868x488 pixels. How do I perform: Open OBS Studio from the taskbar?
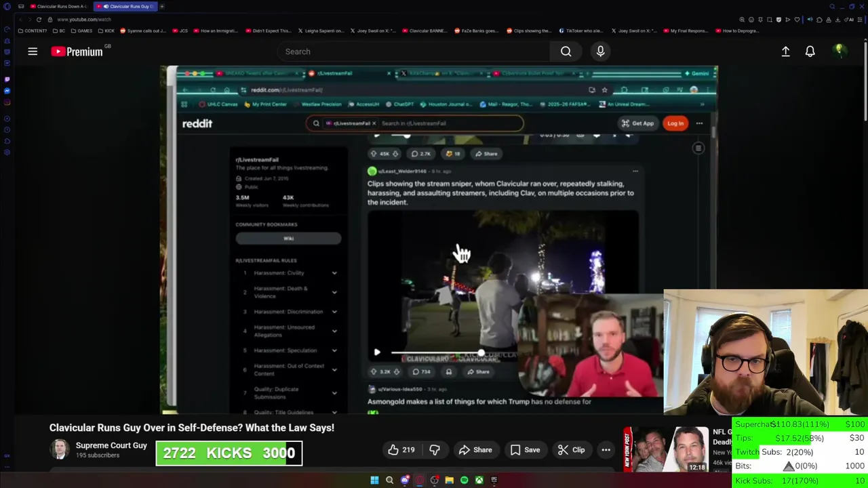pos(435,480)
